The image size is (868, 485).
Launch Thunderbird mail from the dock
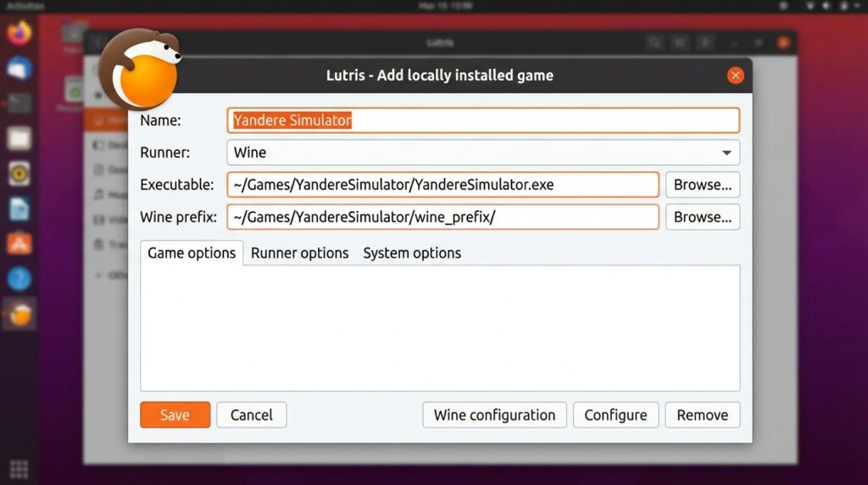[19, 69]
